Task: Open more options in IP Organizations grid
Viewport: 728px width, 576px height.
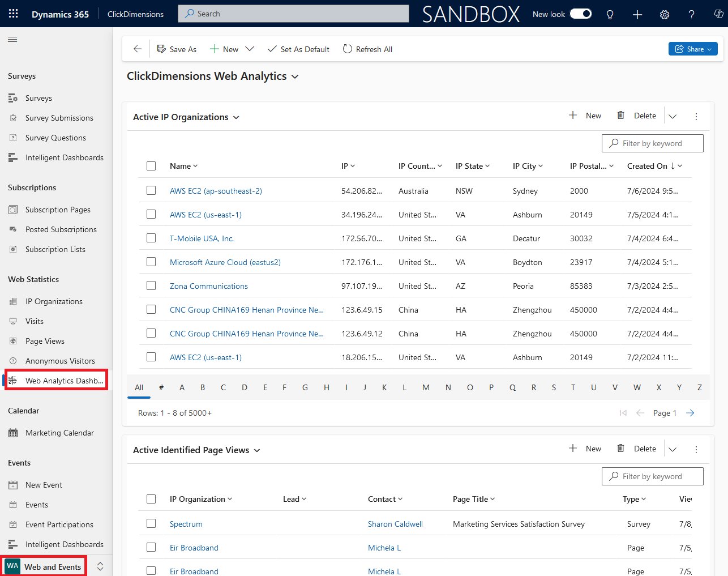Action: pos(696,117)
